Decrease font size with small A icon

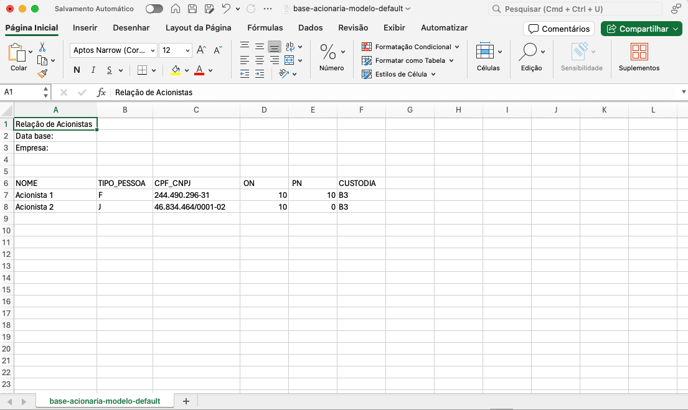pos(218,50)
